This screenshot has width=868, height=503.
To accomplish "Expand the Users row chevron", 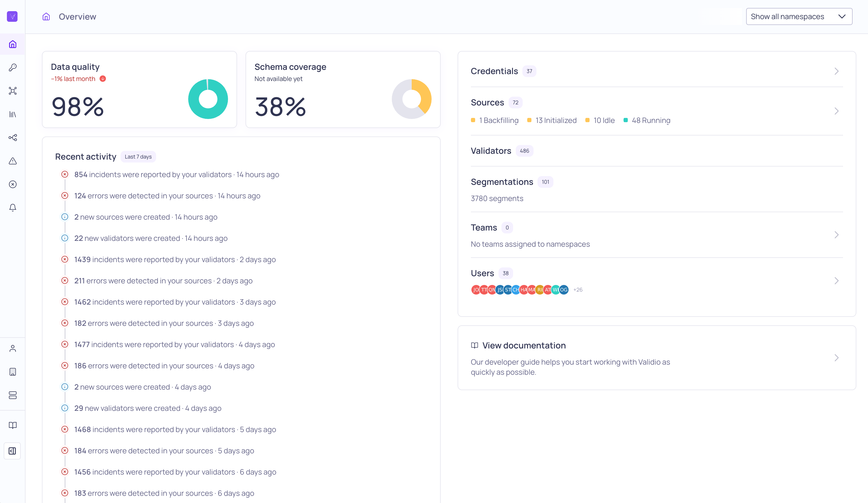I will [837, 281].
